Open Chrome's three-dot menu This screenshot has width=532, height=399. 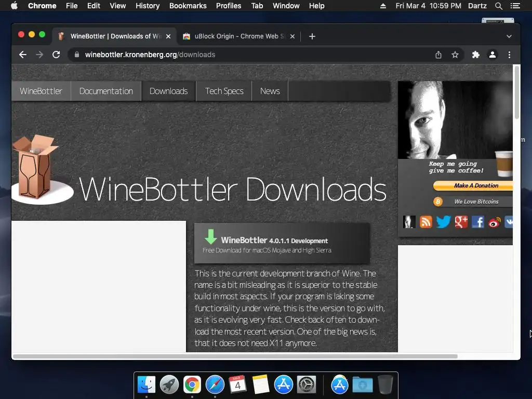click(x=509, y=55)
